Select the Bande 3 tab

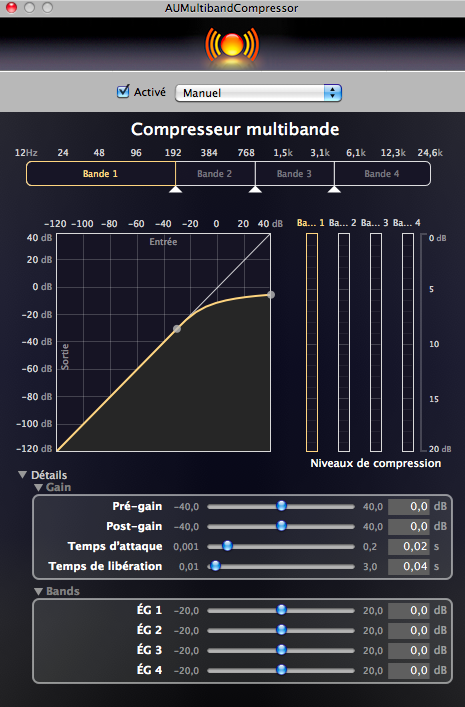click(x=295, y=174)
